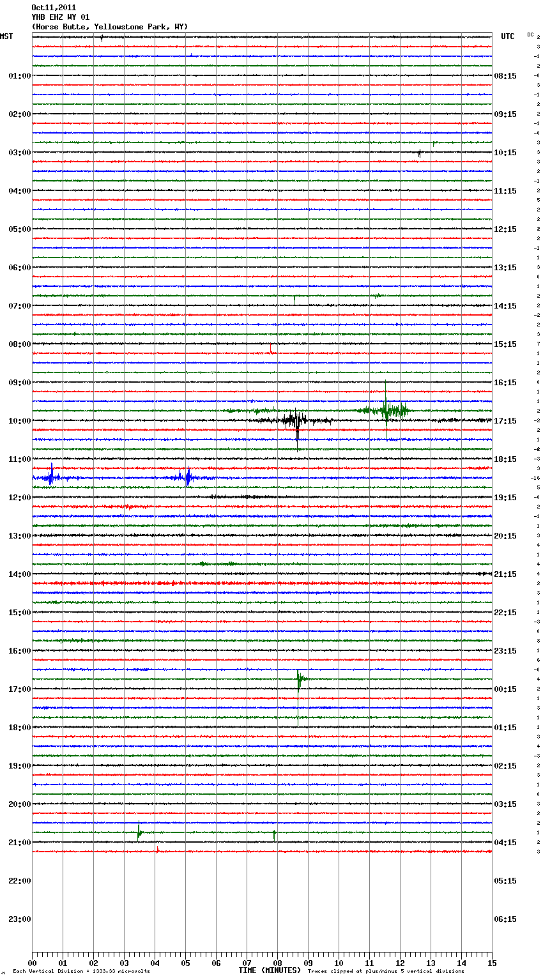This screenshot has height=980, width=543.
Task: Select the 07:00 MST time label
Action: pyautogui.click(x=19, y=306)
